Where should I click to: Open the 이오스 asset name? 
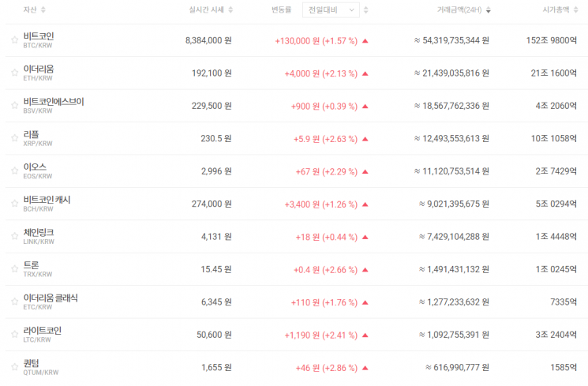pyautogui.click(x=35, y=167)
